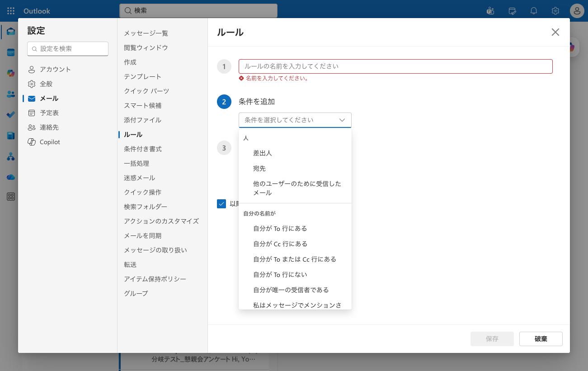
Task: Close the settings dialog with X
Action: point(555,32)
